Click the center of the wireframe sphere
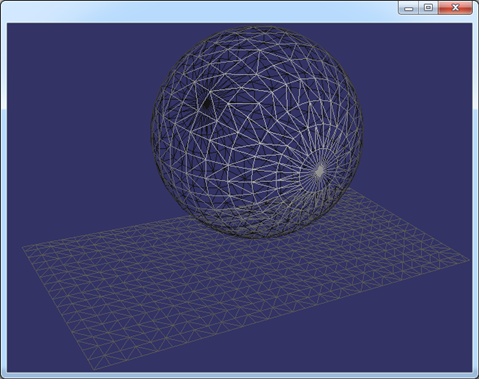 click(x=257, y=132)
